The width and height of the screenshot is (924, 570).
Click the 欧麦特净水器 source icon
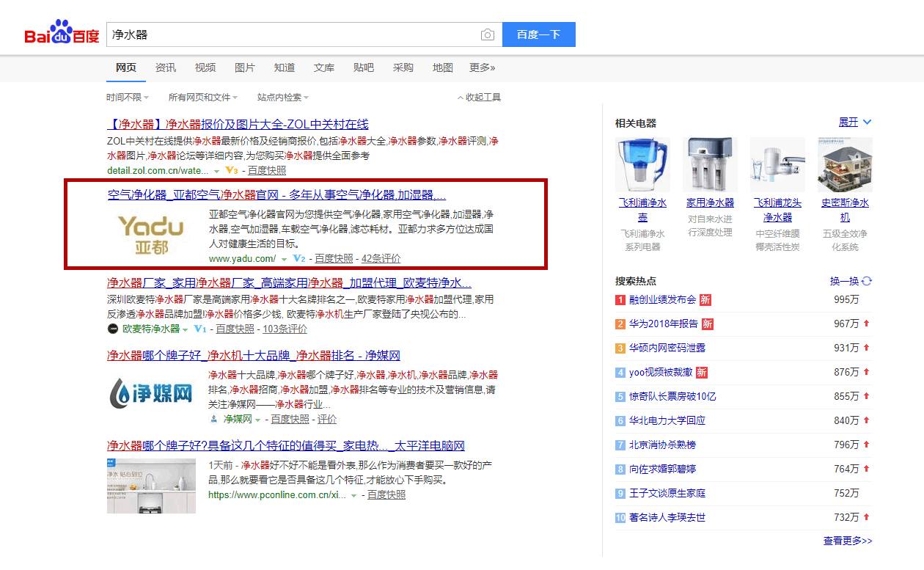click(113, 329)
